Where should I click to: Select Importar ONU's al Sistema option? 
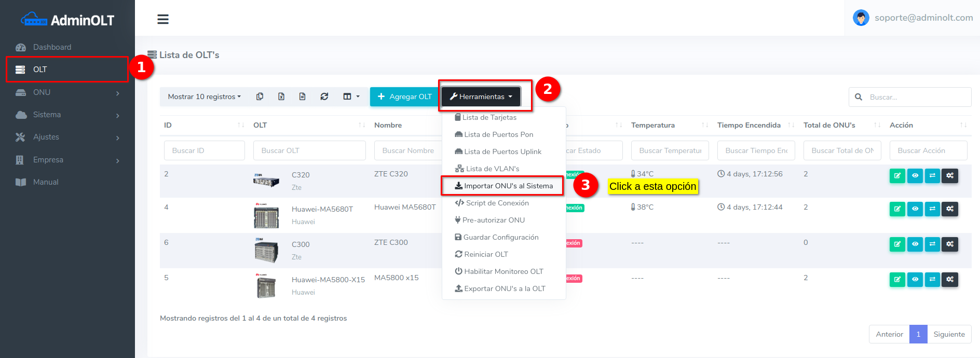[503, 186]
